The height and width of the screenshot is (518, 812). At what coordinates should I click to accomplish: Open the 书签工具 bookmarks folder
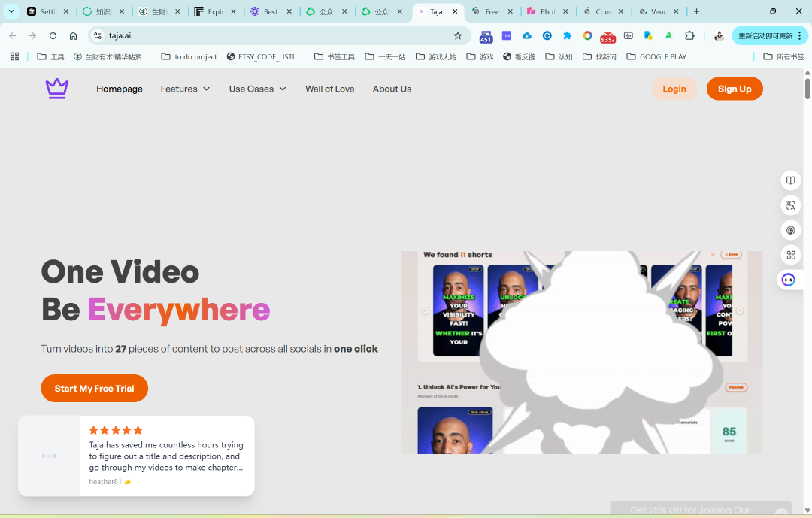pos(335,56)
